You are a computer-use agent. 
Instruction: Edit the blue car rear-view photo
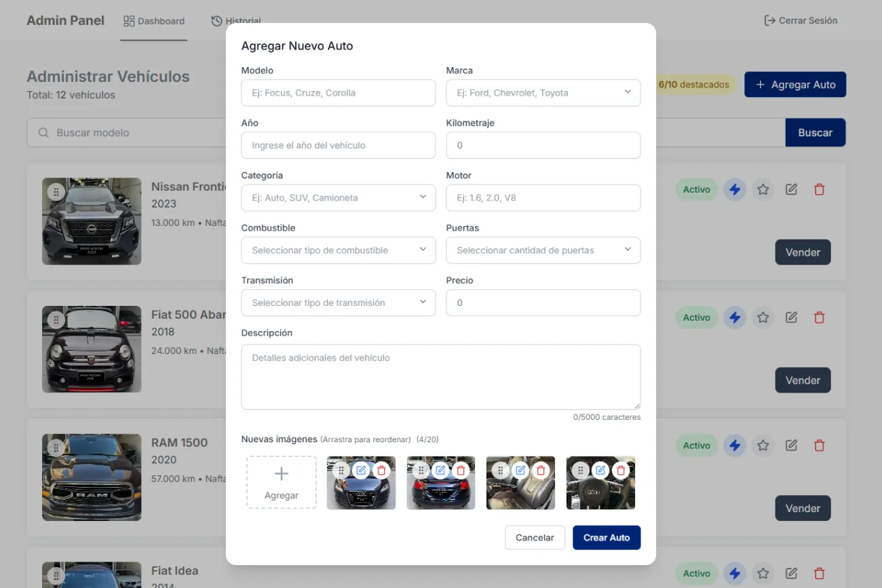(x=440, y=470)
